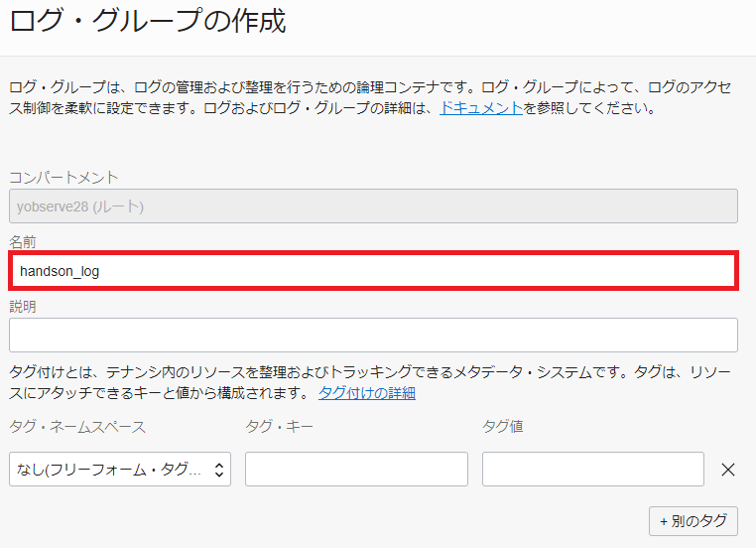Remove the tag row with the X icon
This screenshot has width=756, height=548.
[727, 470]
